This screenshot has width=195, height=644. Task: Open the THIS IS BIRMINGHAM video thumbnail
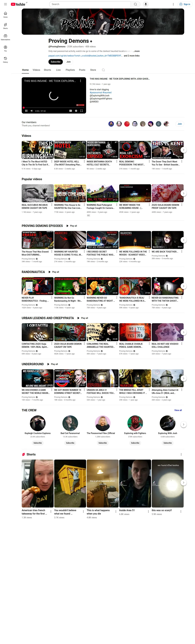pyautogui.click(x=38, y=150)
